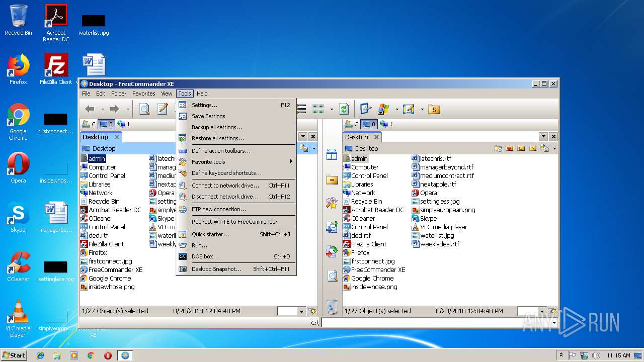Click the green refresh icon in toolbar
Image resolution: width=644 pixels, height=362 pixels.
(344, 109)
